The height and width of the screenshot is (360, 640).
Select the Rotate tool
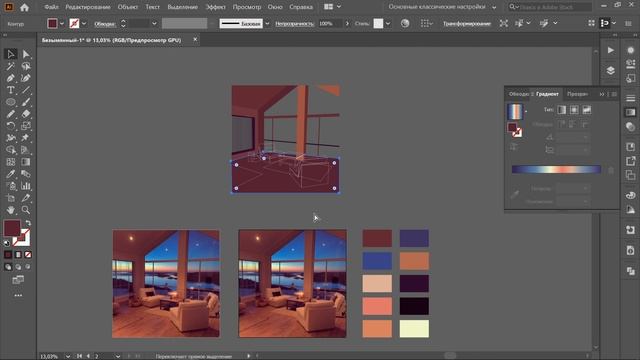(x=10, y=126)
